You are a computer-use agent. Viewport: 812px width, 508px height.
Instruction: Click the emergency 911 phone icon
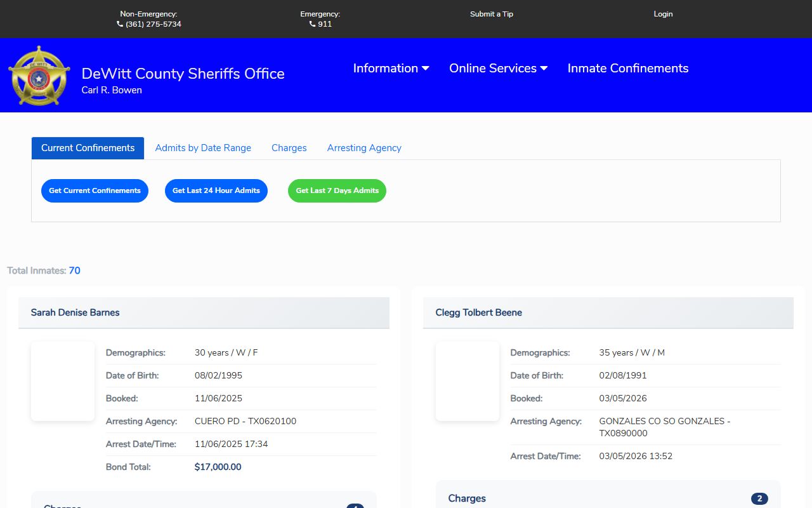[x=312, y=24]
